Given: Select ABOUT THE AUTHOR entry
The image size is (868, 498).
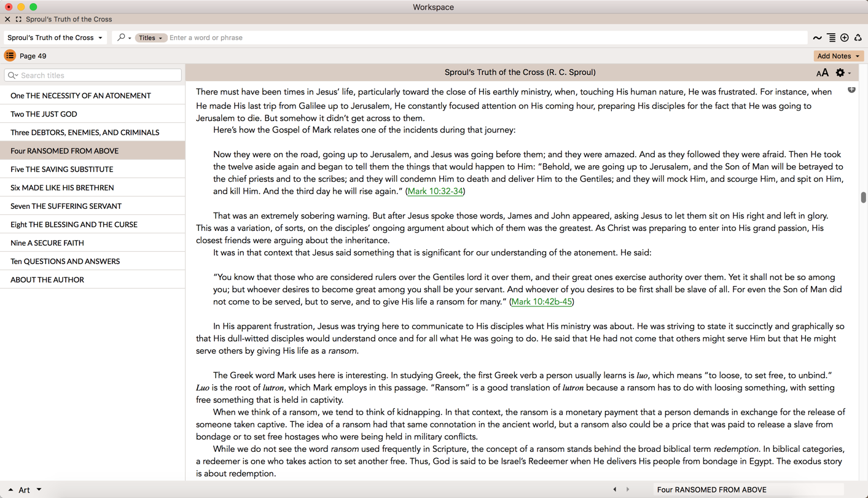Looking at the screenshot, I should (x=92, y=279).
